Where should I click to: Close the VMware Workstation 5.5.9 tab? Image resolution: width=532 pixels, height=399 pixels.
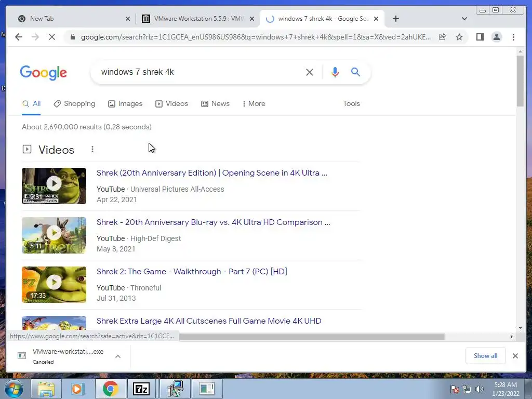[x=252, y=19]
